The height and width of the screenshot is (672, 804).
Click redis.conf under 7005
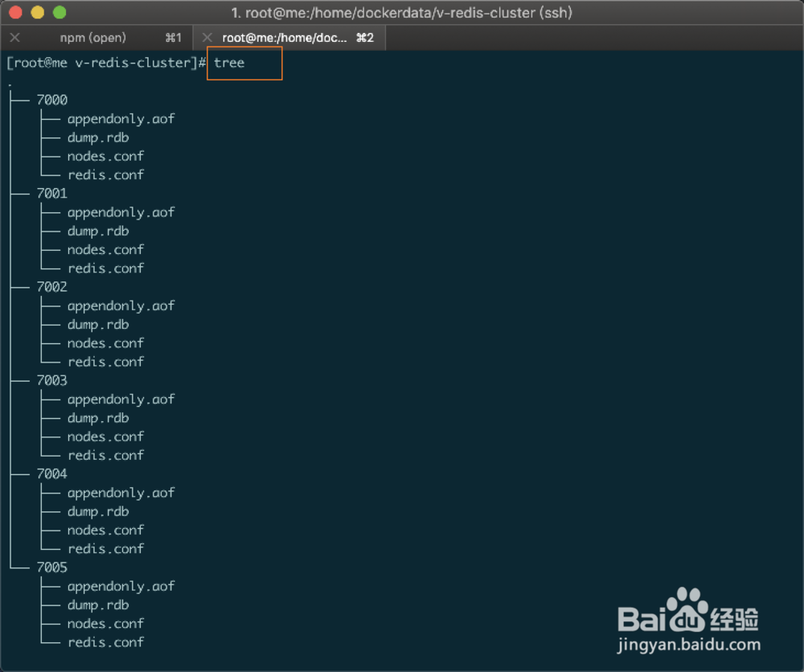pyautogui.click(x=105, y=642)
